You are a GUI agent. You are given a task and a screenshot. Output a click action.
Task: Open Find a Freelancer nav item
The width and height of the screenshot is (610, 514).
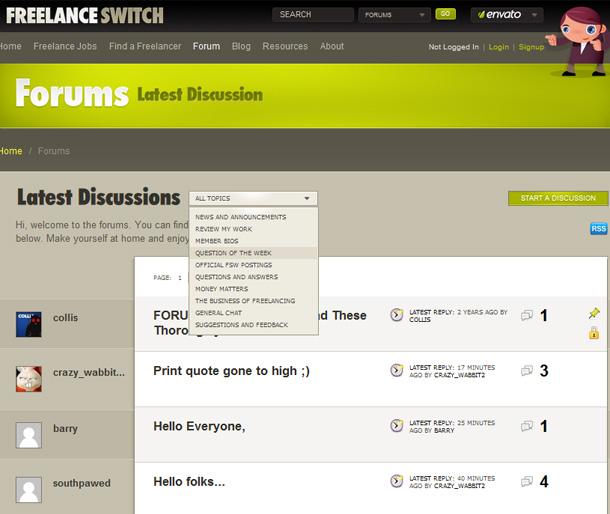point(145,46)
